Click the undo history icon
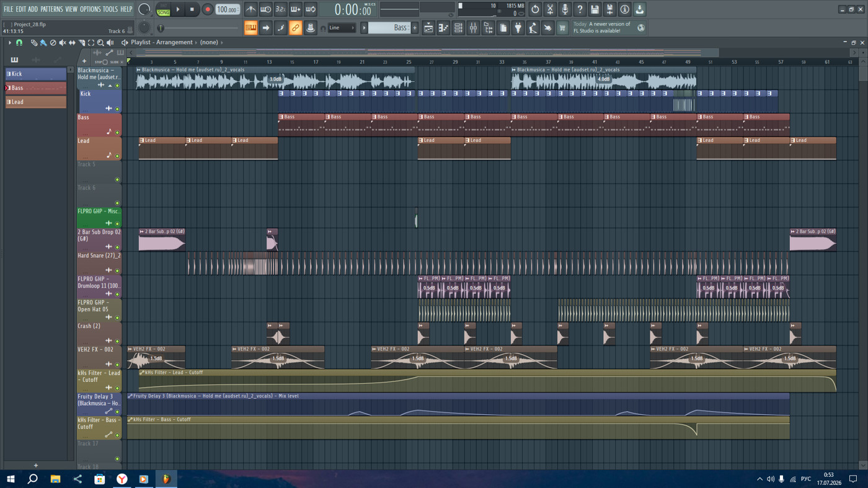 tap(535, 9)
